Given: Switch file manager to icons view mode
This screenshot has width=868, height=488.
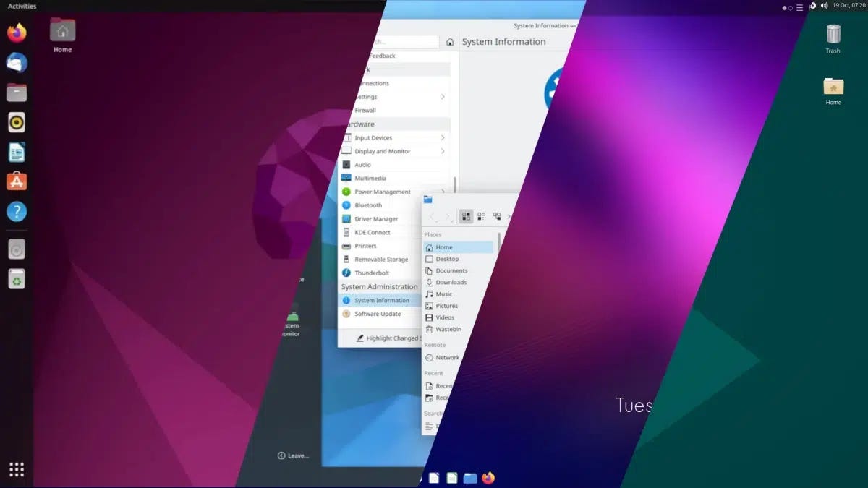Looking at the screenshot, I should pos(466,216).
